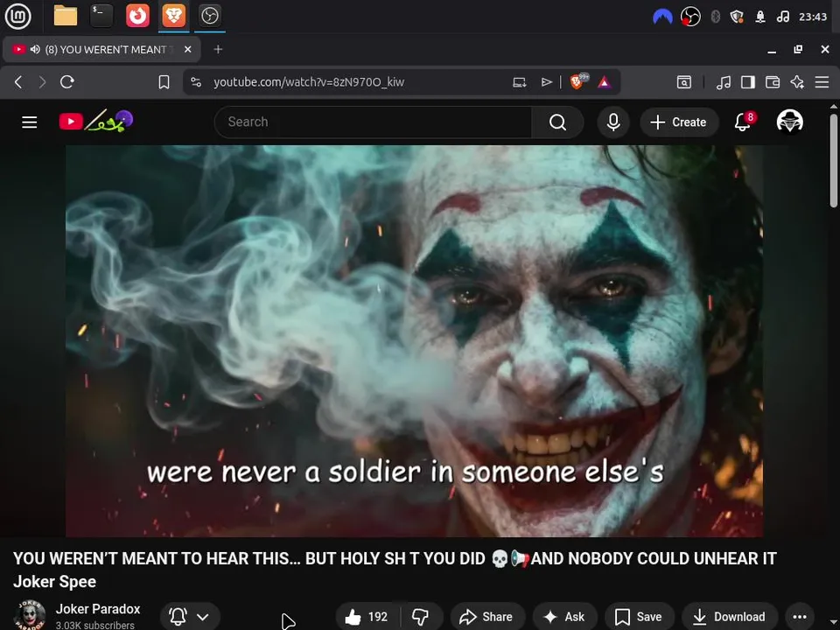Open YouTube guide hamburger menu
Viewport: 840px width, 630px height.
pyautogui.click(x=30, y=122)
